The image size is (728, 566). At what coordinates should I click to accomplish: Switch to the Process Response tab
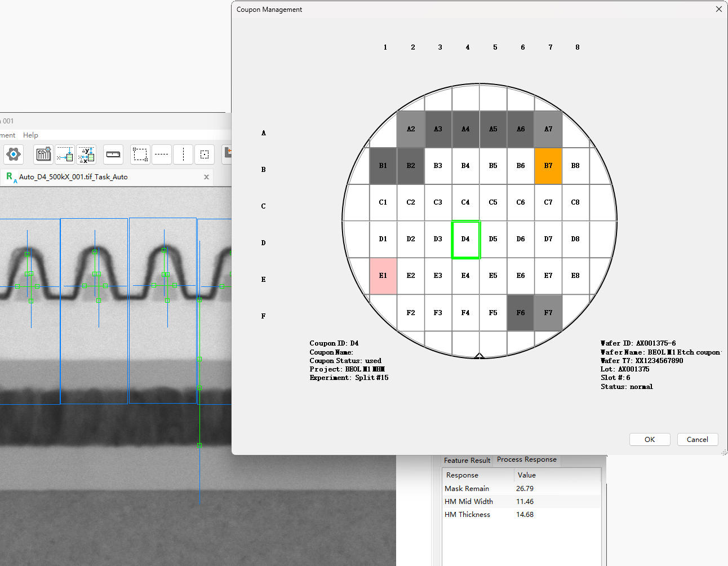(x=526, y=459)
